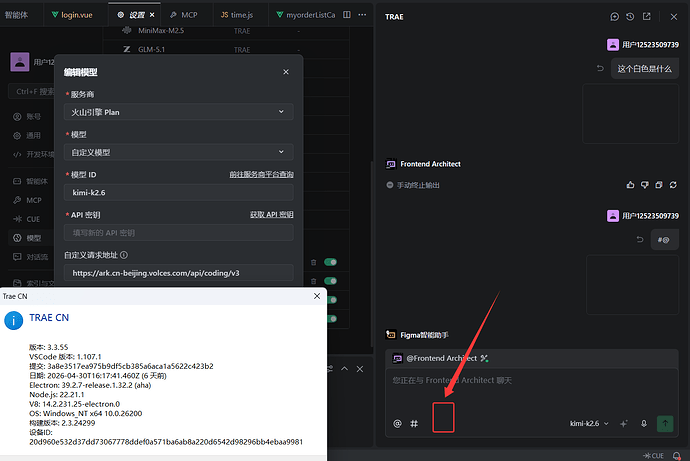This screenshot has width=690, height=461.
Task: Open the myorderListCa editor tab
Action: [x=305, y=15]
